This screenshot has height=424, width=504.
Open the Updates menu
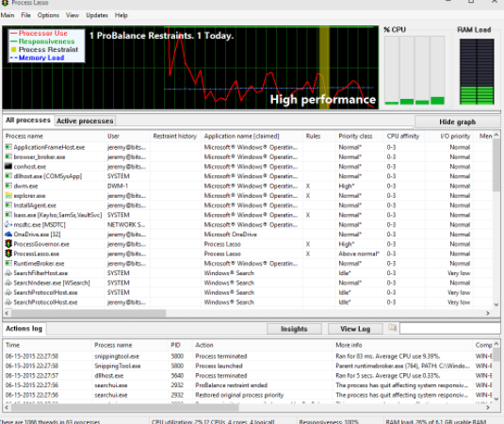pyautogui.click(x=97, y=15)
